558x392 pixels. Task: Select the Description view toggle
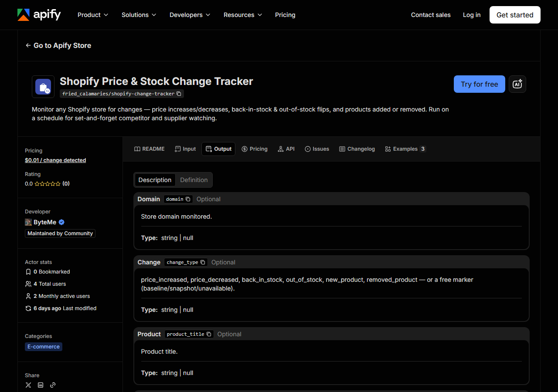(155, 180)
